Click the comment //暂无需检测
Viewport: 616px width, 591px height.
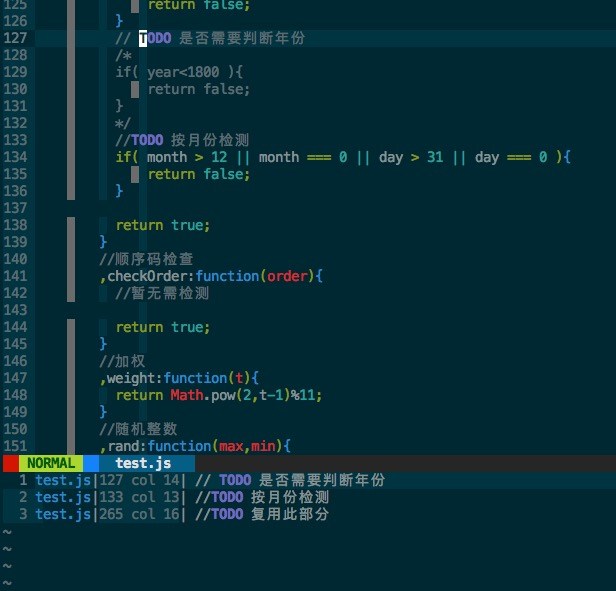tap(163, 293)
